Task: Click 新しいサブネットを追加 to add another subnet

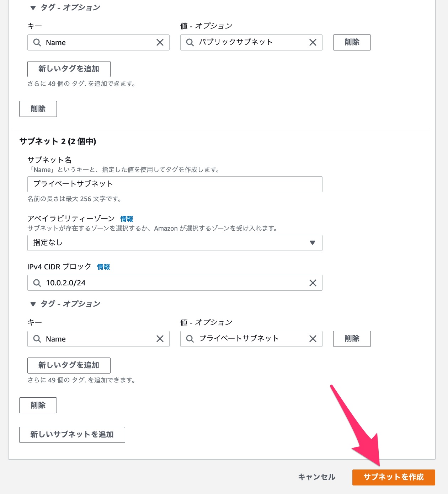Action: [72, 434]
